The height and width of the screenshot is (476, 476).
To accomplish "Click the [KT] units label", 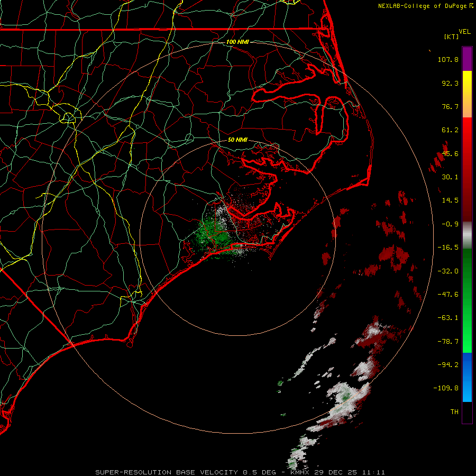I will click(x=452, y=36).
